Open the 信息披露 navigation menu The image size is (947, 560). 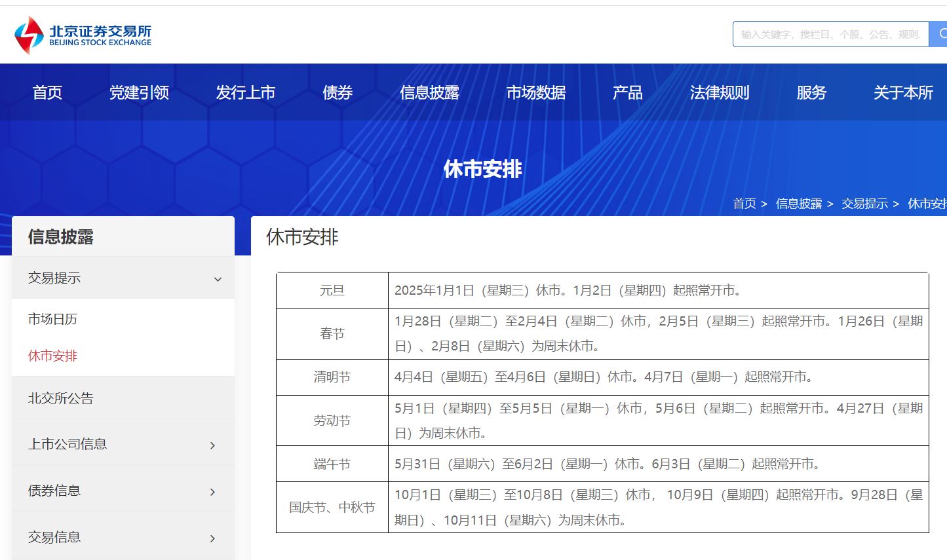(430, 92)
